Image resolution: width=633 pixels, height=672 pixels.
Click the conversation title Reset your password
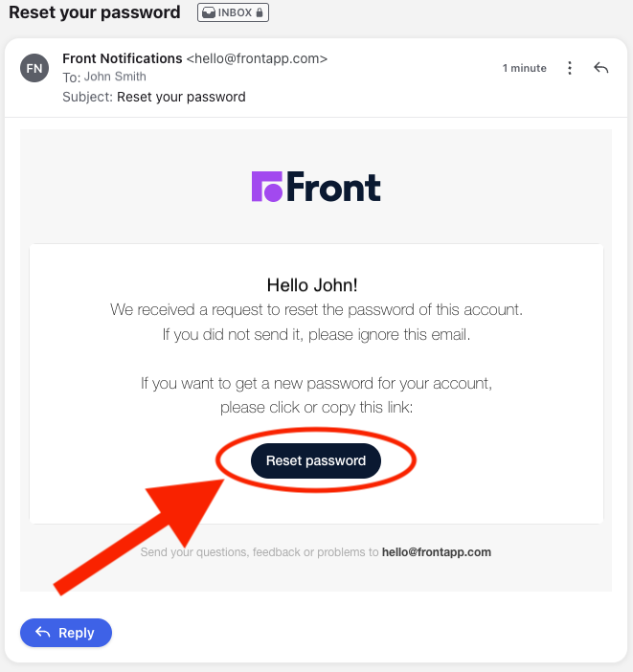(94, 12)
